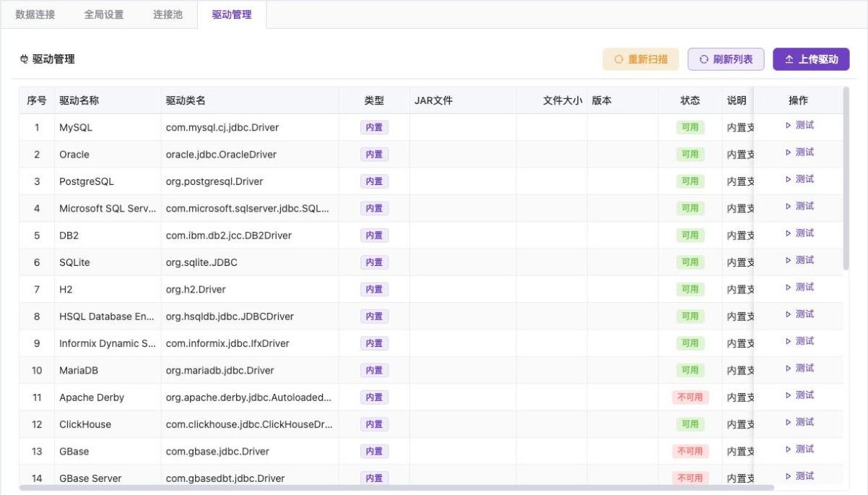Test the SQLite driver
Screen dimensions: 868x495
click(x=799, y=260)
